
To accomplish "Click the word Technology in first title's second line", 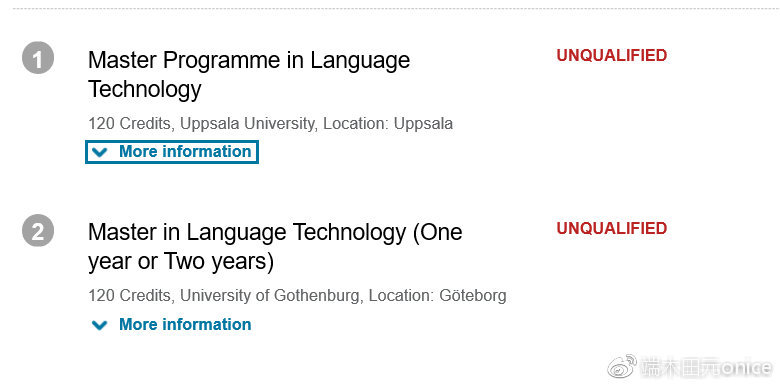I will (x=145, y=90).
